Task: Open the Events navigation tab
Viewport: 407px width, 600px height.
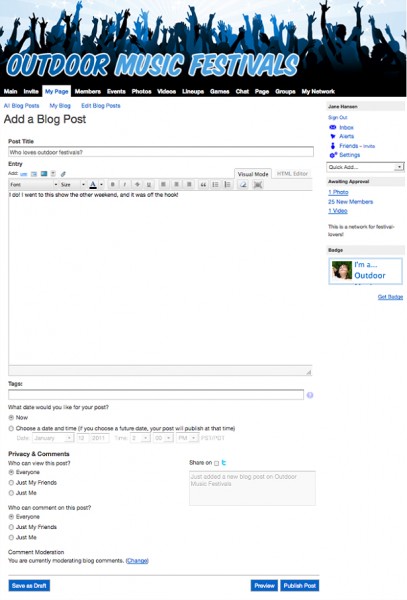Action: 116,91
